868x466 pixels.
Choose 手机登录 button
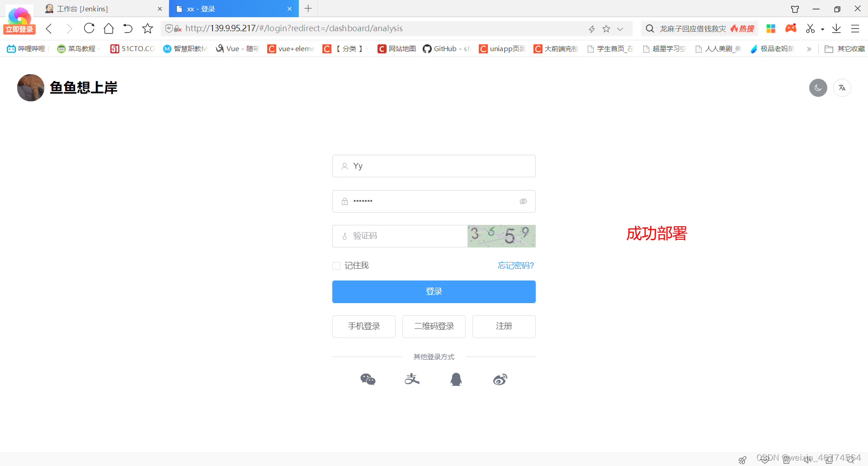364,327
